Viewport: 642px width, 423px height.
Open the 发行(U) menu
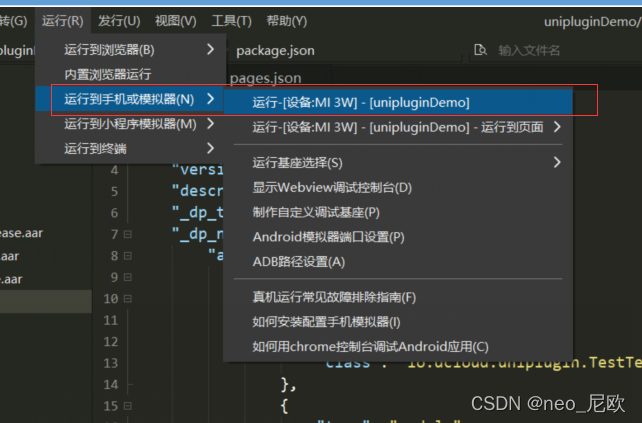pos(119,20)
